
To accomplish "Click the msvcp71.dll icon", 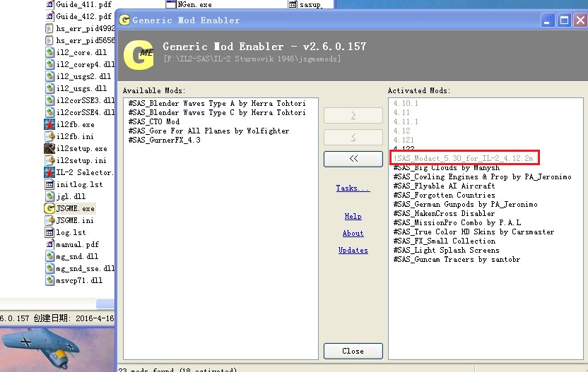I will (x=49, y=280).
